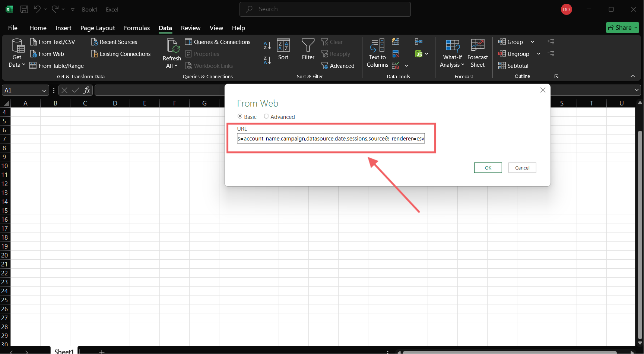Select the Basic radio option
The height and width of the screenshot is (354, 644).
point(240,117)
